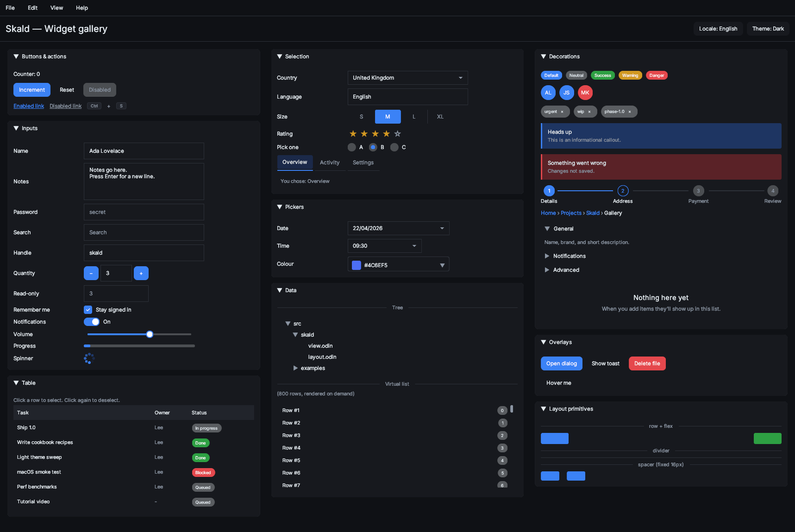795x532 pixels.
Task: Remove the wip tag chip
Action: tap(589, 112)
